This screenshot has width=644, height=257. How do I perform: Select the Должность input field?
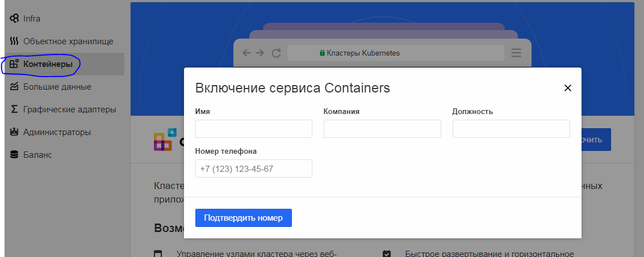click(x=511, y=129)
